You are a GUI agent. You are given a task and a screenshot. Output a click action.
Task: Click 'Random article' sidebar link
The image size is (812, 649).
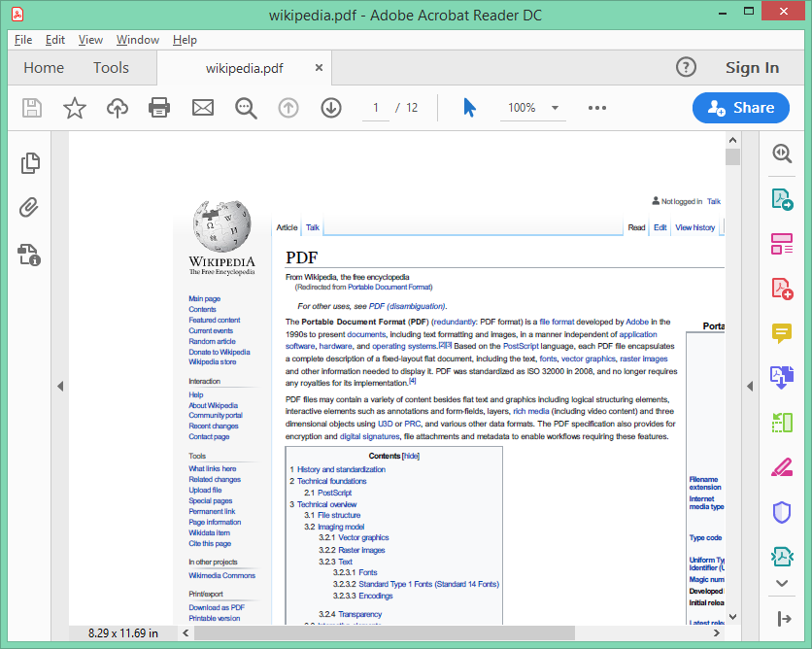213,341
